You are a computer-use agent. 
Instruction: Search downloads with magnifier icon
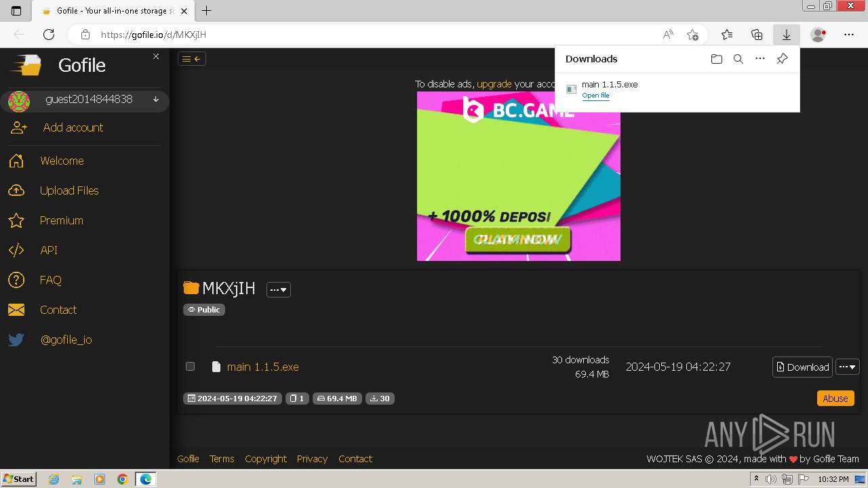738,59
